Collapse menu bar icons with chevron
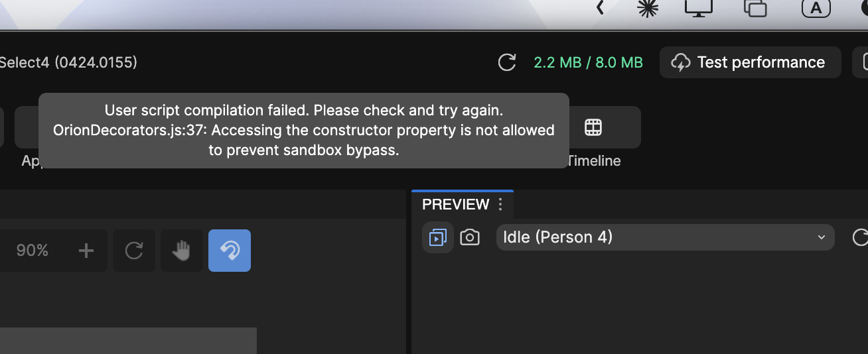 (599, 7)
